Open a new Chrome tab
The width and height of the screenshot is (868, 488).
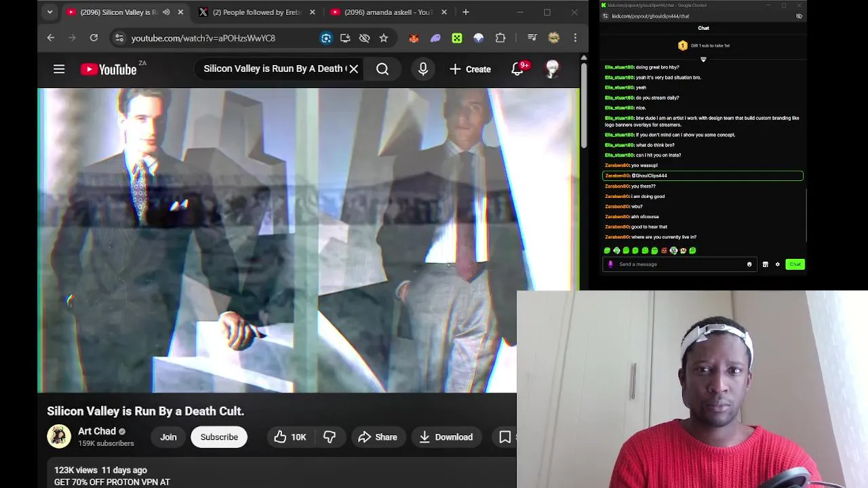[465, 12]
